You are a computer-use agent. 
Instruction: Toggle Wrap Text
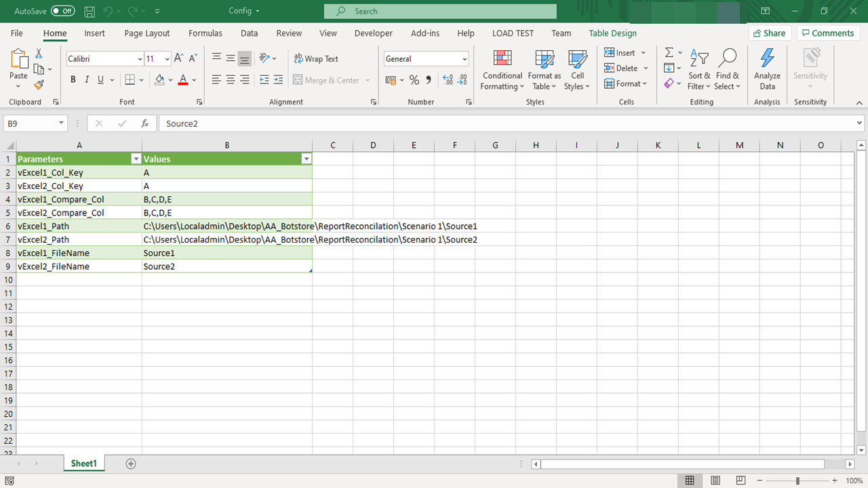click(316, 59)
